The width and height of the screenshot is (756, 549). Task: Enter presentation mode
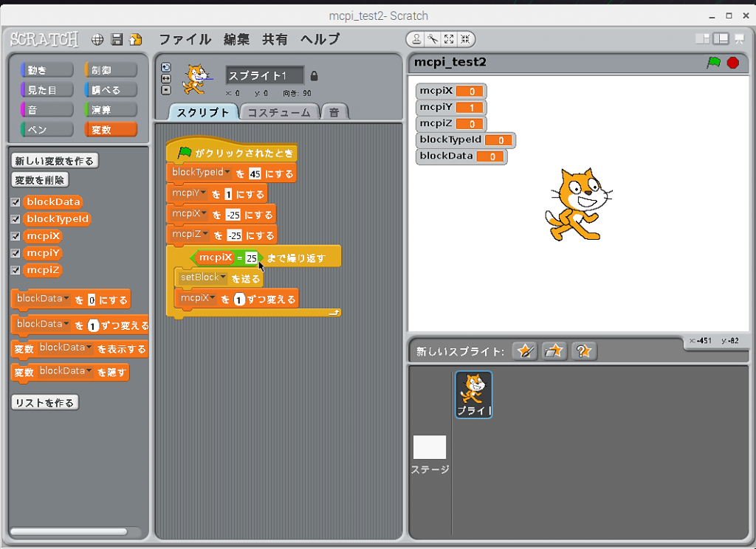[x=739, y=39]
